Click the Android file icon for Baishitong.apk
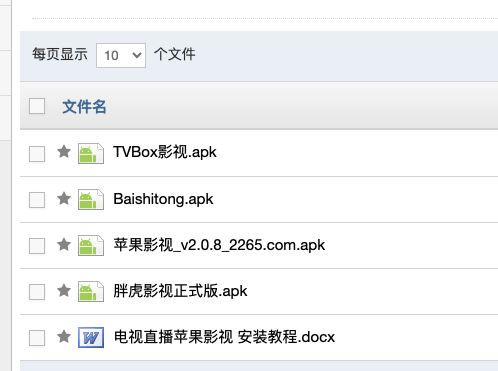Viewport: 498px width, 371px height. coord(91,199)
